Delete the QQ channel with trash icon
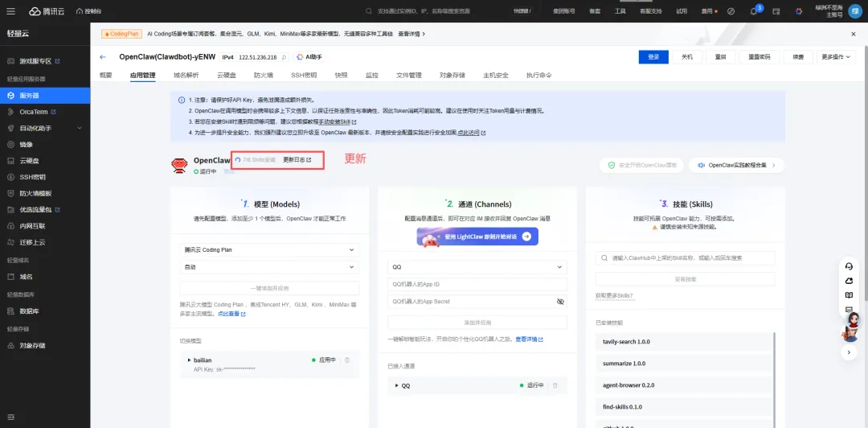The height and width of the screenshot is (428, 868). pyautogui.click(x=555, y=385)
